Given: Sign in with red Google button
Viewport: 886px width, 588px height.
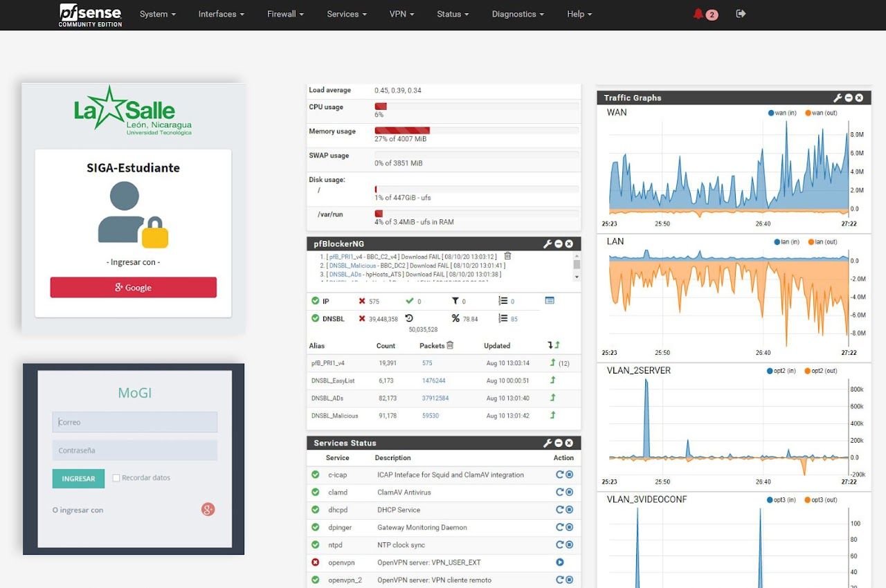Looking at the screenshot, I should [x=133, y=288].
